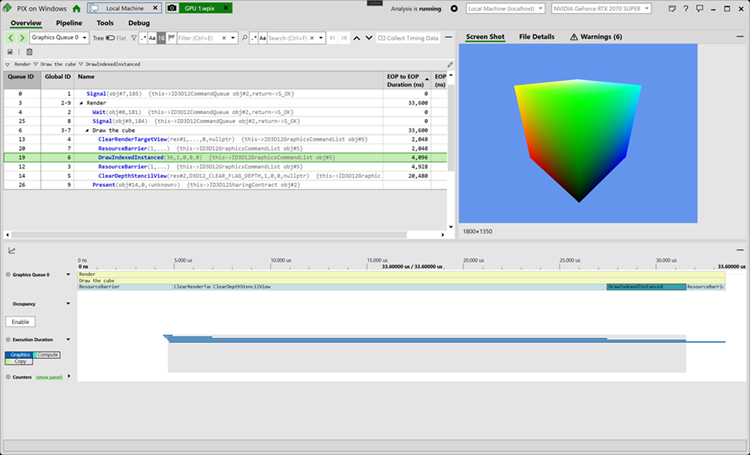Open the Warnings (6) tab

pos(595,37)
